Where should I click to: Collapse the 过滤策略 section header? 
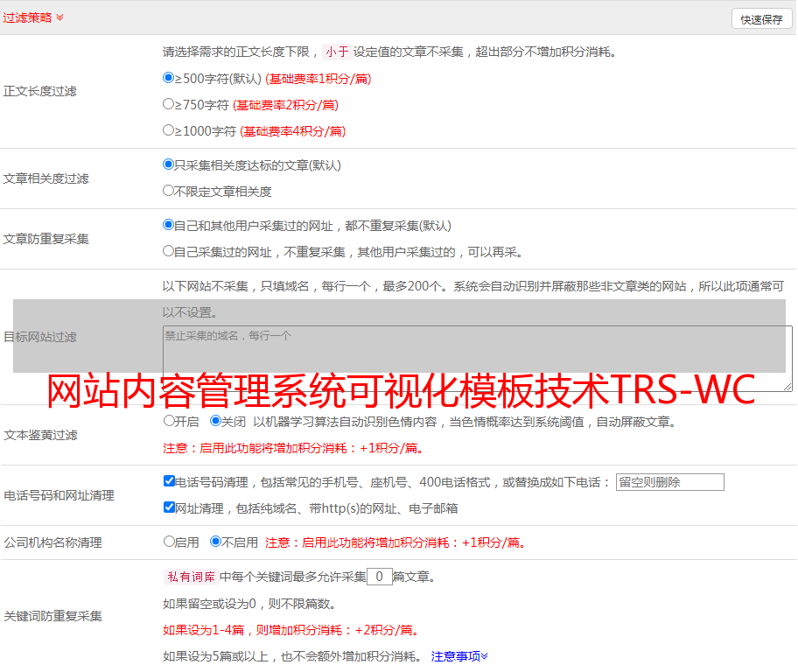coord(33,17)
